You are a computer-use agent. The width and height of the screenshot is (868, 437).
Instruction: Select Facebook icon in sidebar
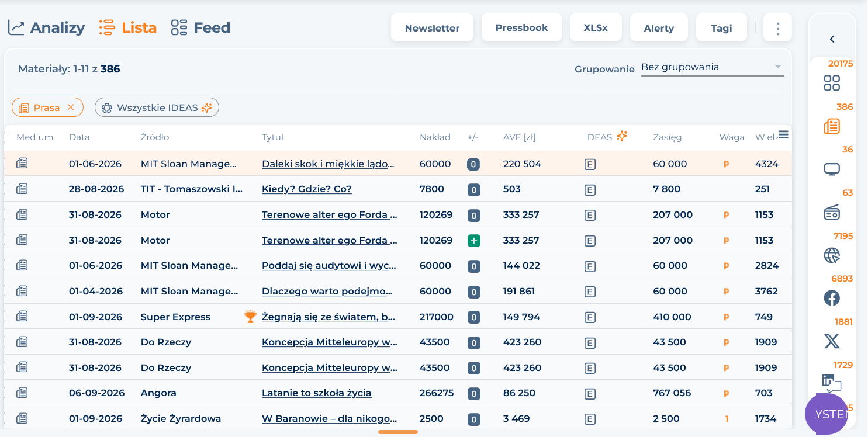tap(832, 298)
